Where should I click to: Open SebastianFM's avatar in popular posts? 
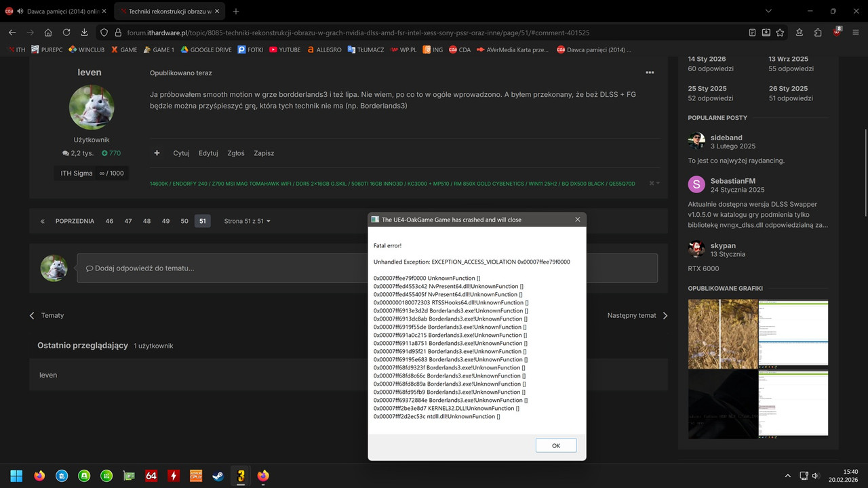(x=696, y=184)
